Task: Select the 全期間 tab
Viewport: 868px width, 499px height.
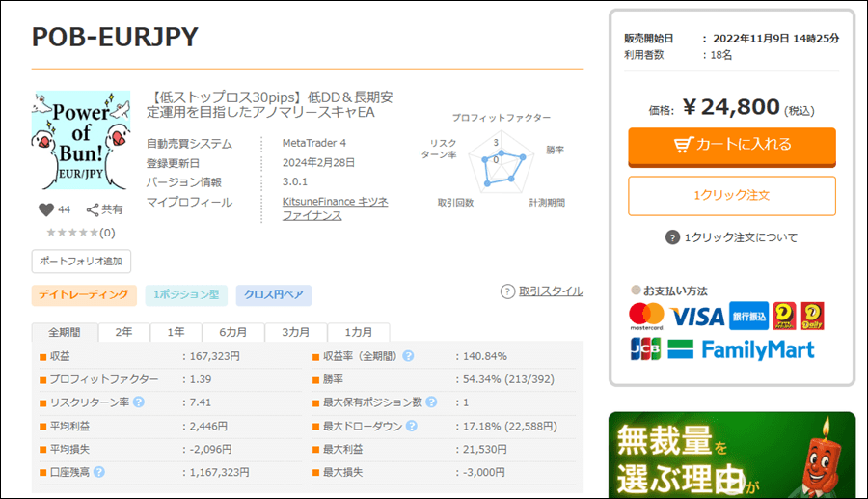Action: (65, 332)
